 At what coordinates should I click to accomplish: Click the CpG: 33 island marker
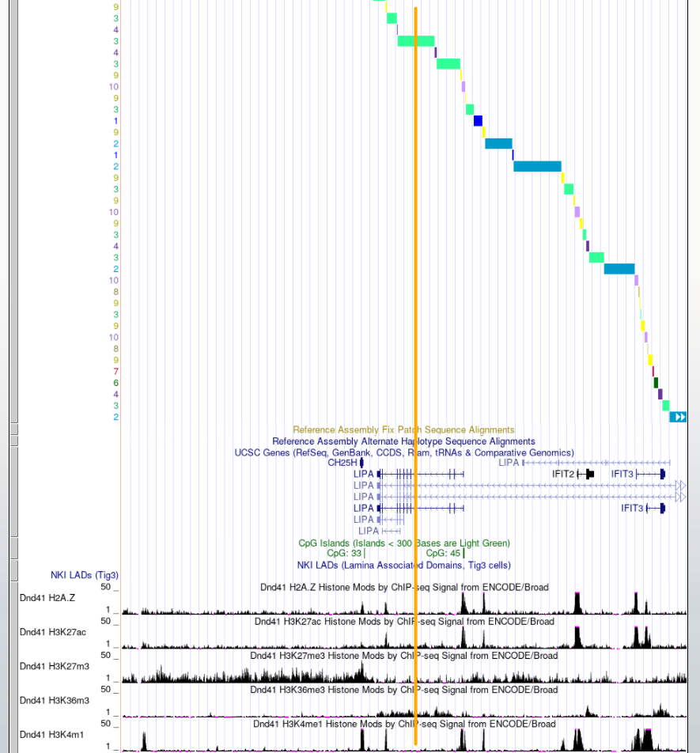click(365, 553)
